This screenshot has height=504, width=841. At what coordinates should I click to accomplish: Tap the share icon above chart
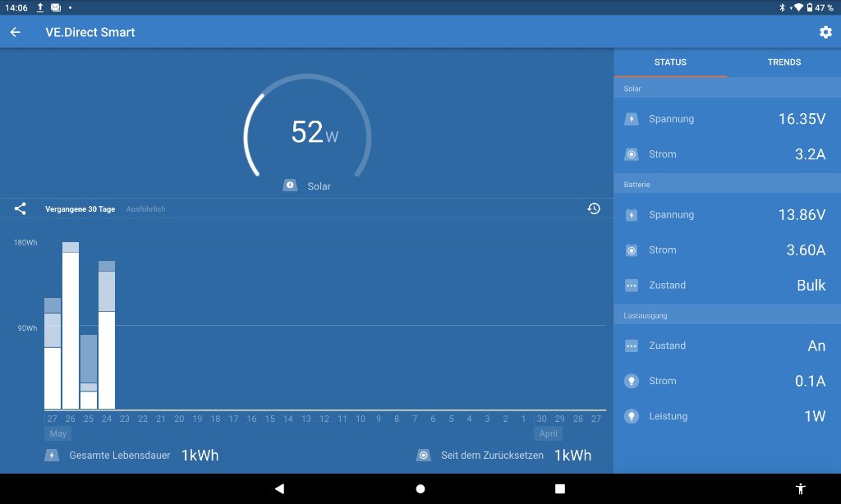coord(21,209)
